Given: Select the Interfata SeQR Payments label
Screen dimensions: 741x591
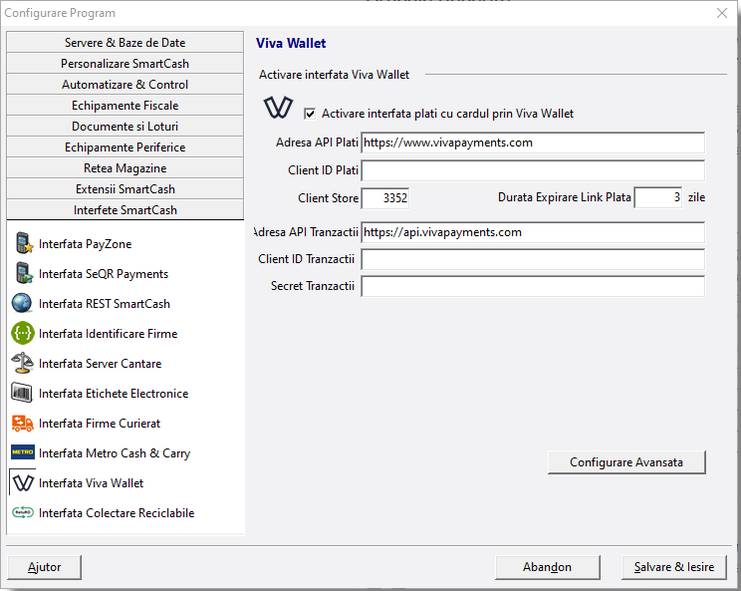Looking at the screenshot, I should [x=103, y=274].
